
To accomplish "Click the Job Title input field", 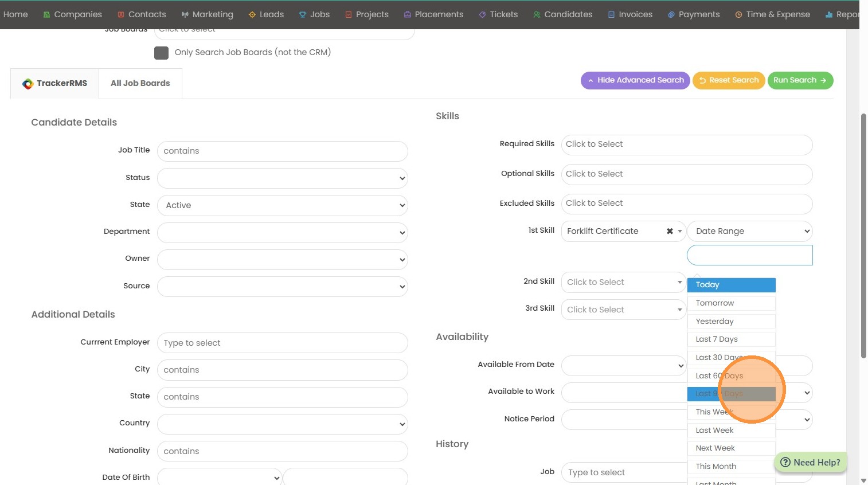I will click(x=282, y=151).
